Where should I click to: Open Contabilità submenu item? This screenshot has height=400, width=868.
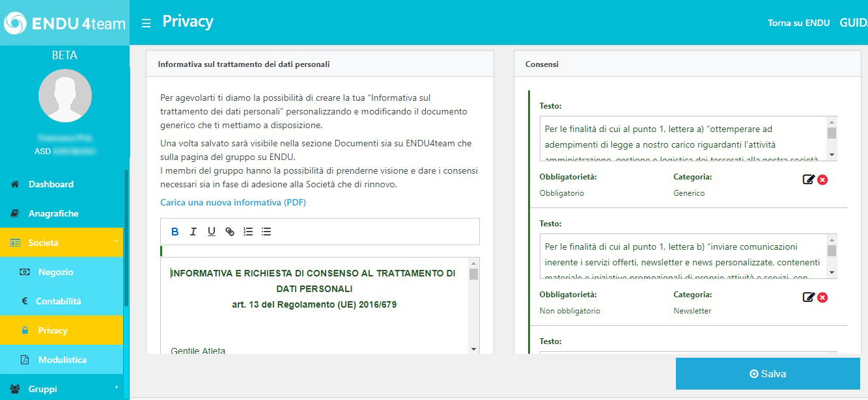pos(59,301)
